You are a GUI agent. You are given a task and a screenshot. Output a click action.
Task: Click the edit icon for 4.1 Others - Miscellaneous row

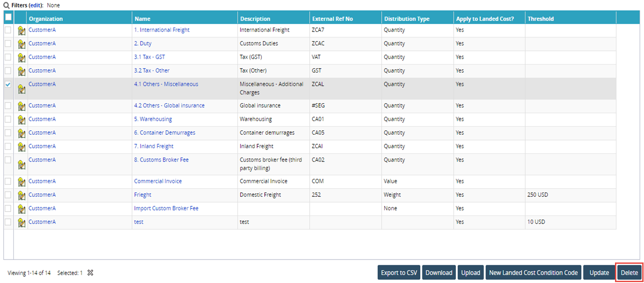pyautogui.click(x=21, y=89)
